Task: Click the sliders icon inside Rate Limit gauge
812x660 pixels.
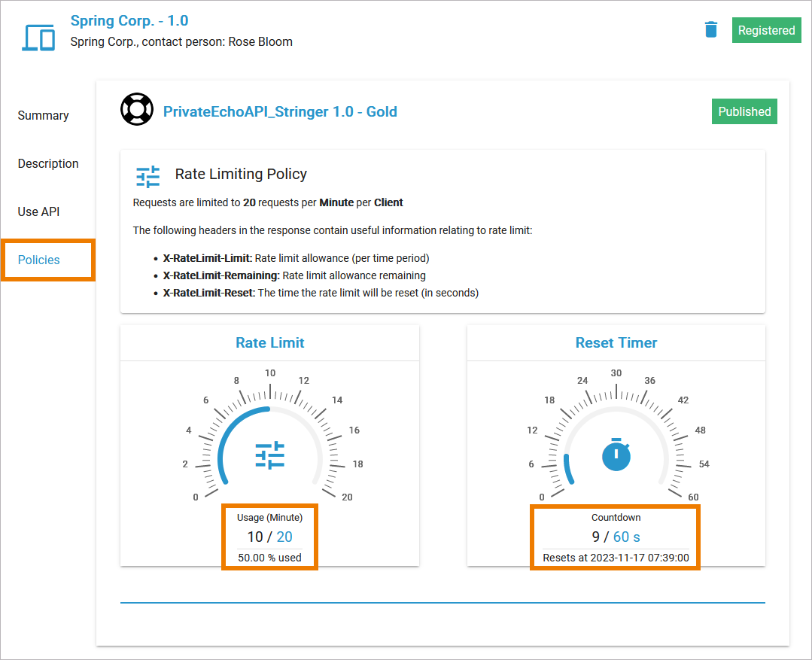Action: pyautogui.click(x=269, y=456)
